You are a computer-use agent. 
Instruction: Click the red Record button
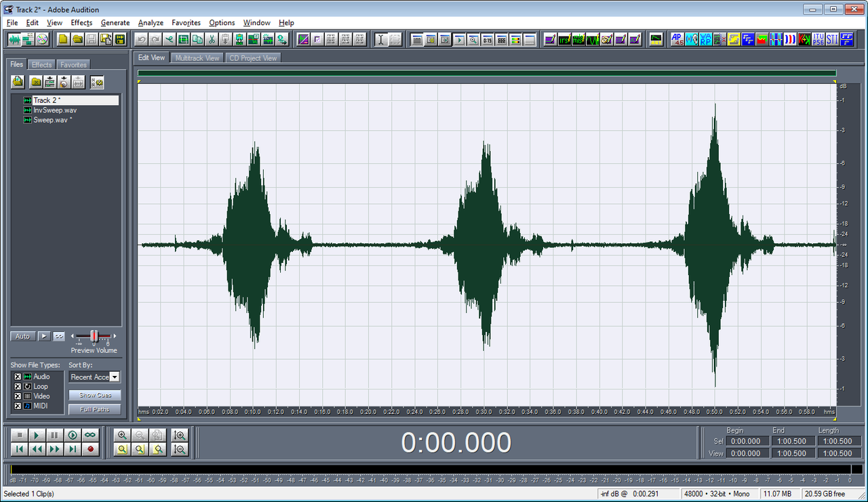click(90, 449)
